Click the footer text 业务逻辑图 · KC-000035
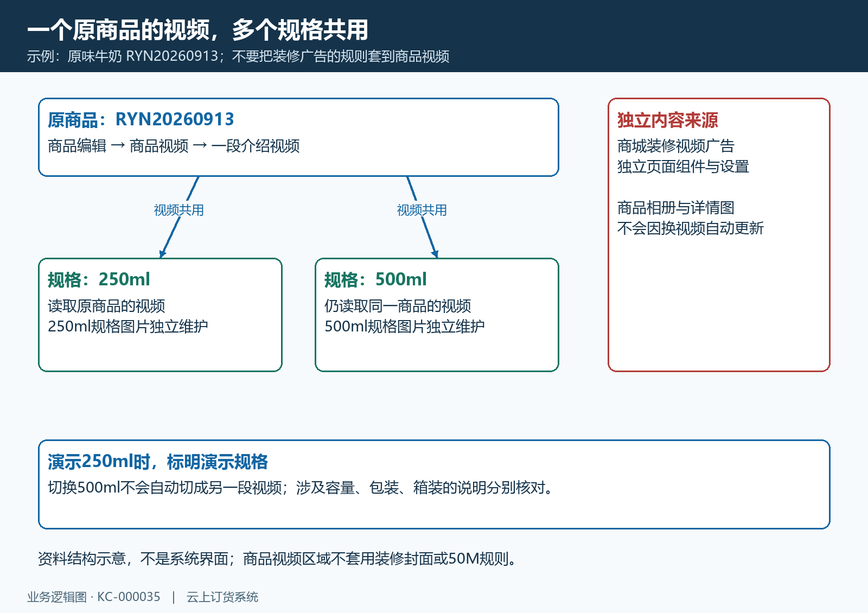Image resolution: width=868 pixels, height=613 pixels. (94, 597)
